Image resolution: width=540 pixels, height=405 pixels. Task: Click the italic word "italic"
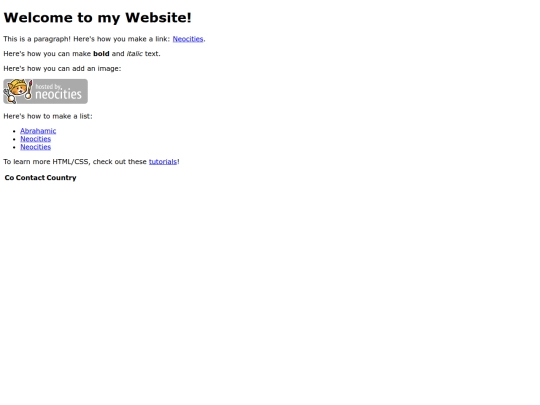pyautogui.click(x=135, y=54)
